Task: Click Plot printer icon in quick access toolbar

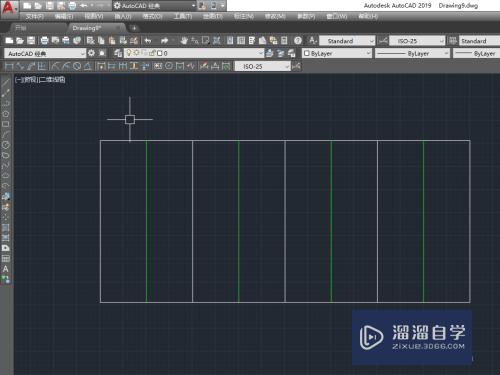Action: [x=72, y=6]
